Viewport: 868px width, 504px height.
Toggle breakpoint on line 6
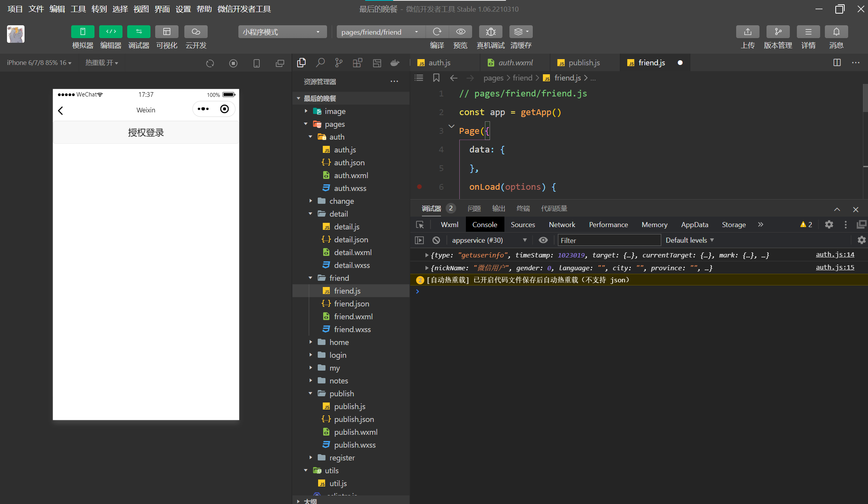(420, 187)
